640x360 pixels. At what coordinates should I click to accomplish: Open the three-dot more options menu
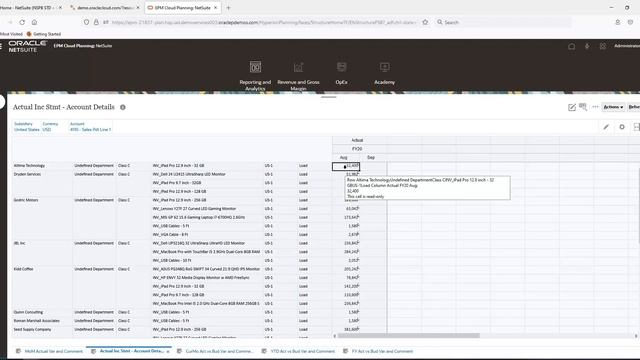point(596,107)
